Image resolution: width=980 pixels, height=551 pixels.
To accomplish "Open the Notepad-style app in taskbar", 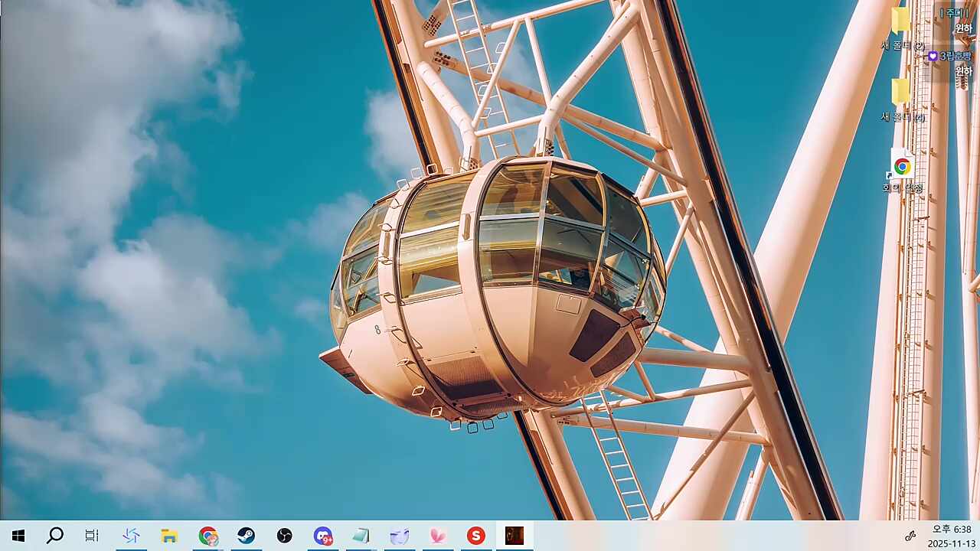I will coord(361,536).
